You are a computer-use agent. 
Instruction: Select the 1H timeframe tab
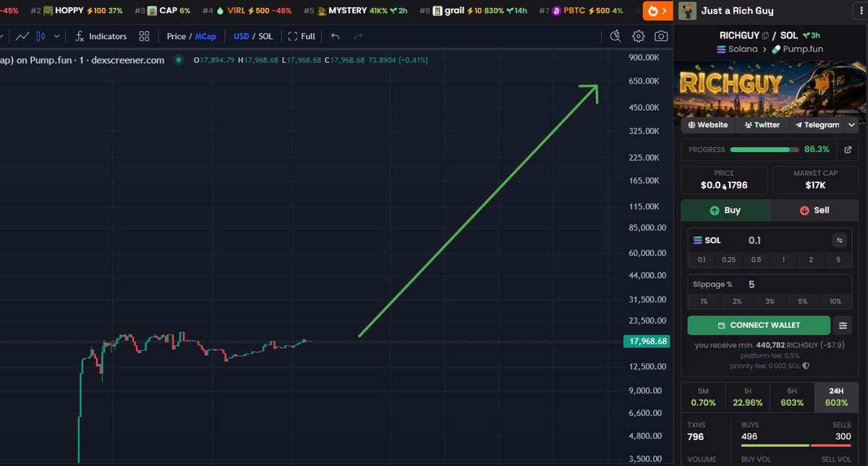[x=748, y=397]
